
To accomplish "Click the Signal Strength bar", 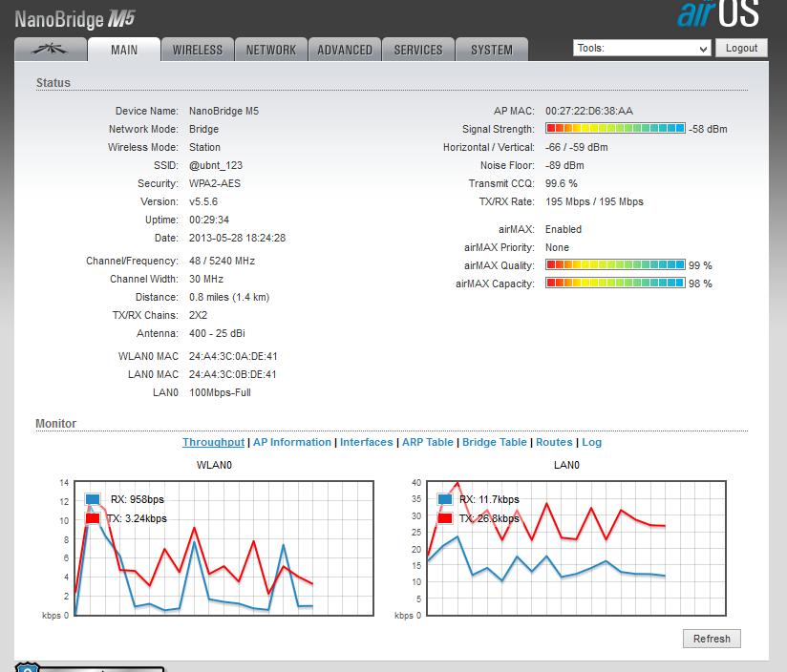I will point(615,128).
